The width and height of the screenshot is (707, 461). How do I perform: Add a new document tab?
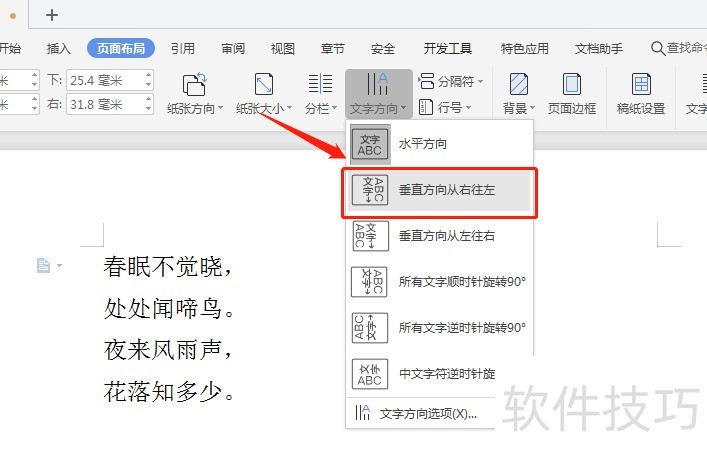point(52,14)
